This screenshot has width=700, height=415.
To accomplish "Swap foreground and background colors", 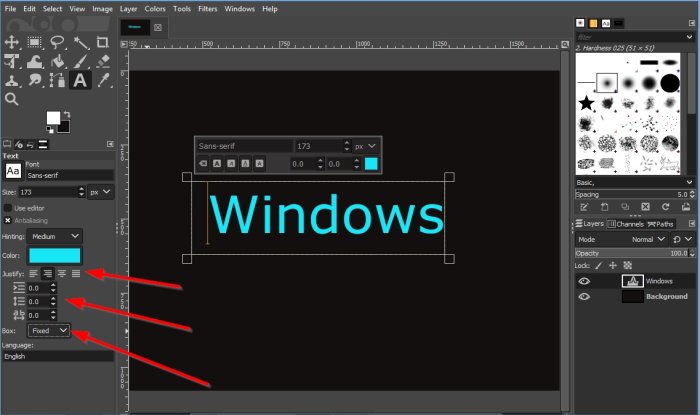I will (x=67, y=114).
